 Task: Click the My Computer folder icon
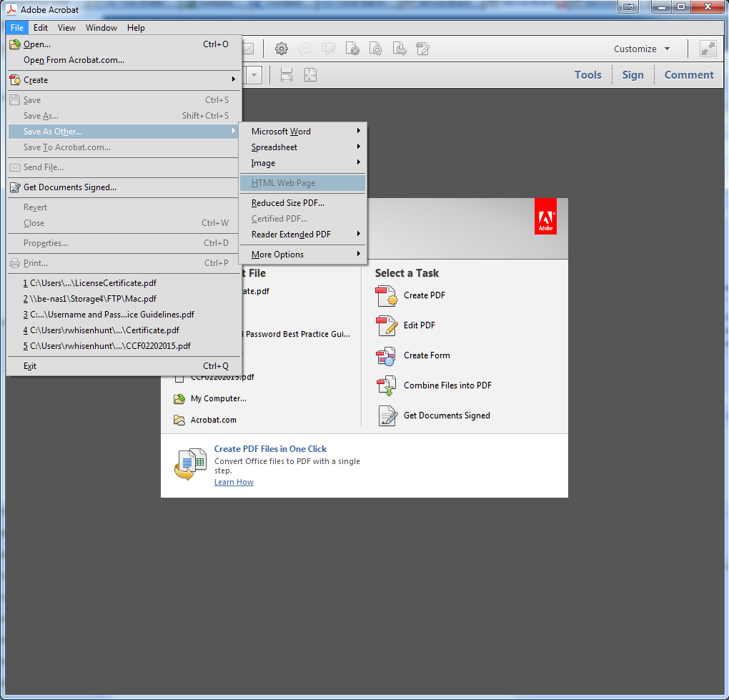179,398
